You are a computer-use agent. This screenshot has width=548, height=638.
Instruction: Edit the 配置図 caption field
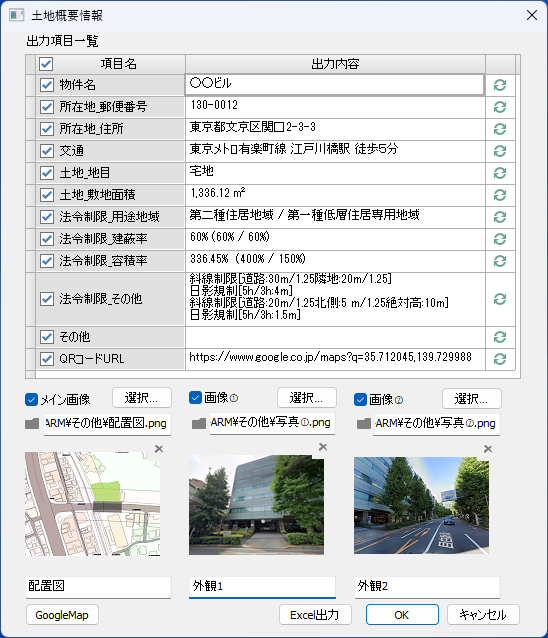98,587
